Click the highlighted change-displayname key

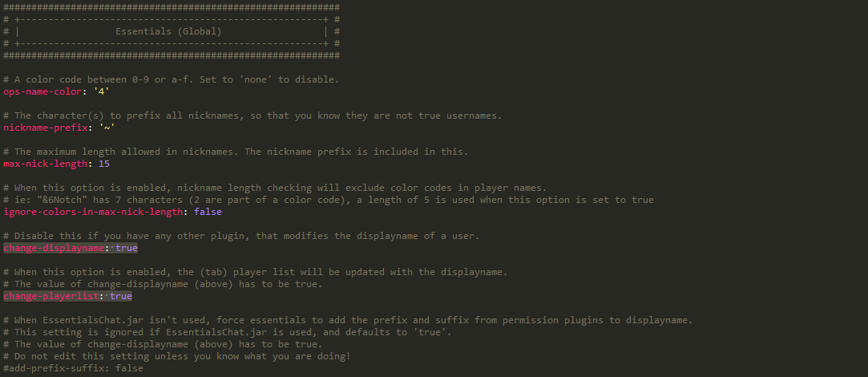[x=54, y=248]
